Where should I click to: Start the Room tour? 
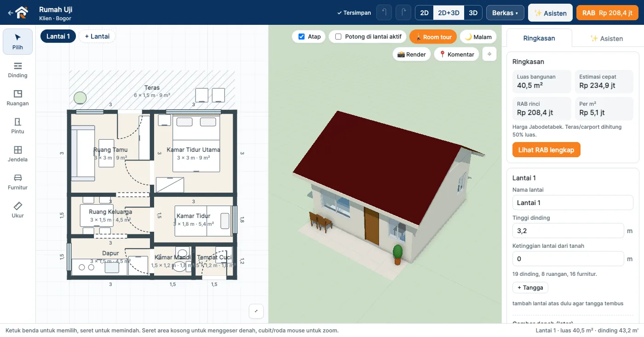coord(433,37)
